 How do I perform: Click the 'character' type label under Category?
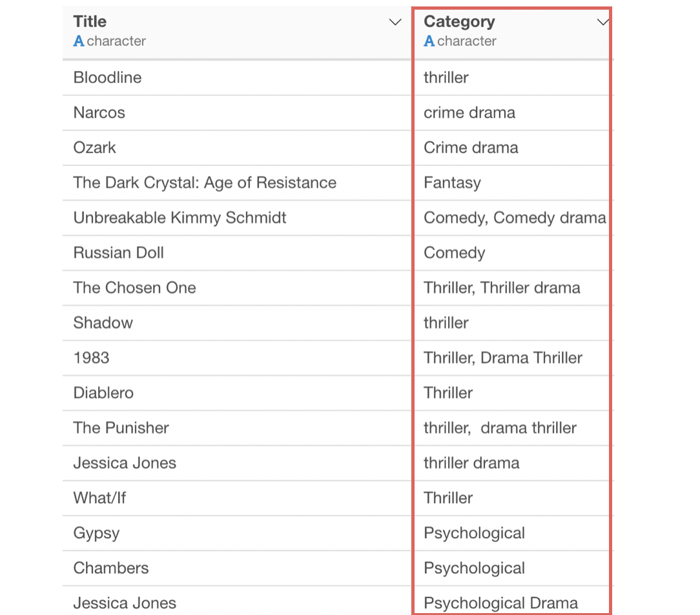[466, 41]
